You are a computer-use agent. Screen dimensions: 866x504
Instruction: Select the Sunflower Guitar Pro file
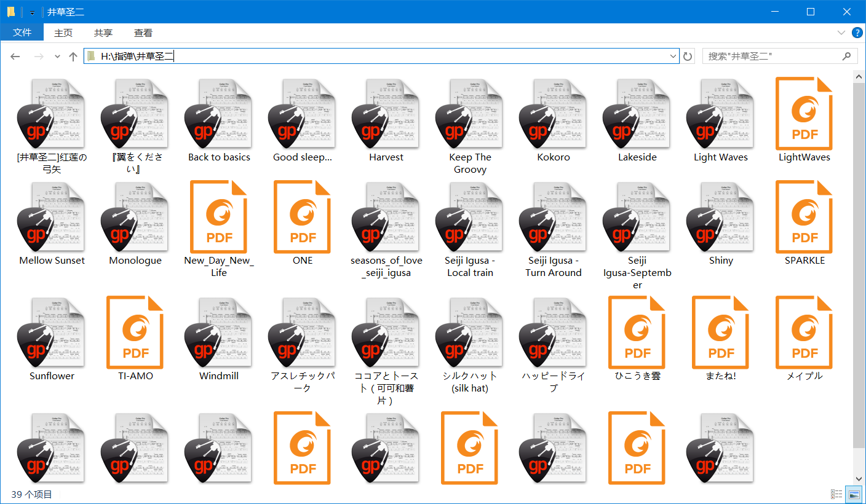tap(52, 336)
